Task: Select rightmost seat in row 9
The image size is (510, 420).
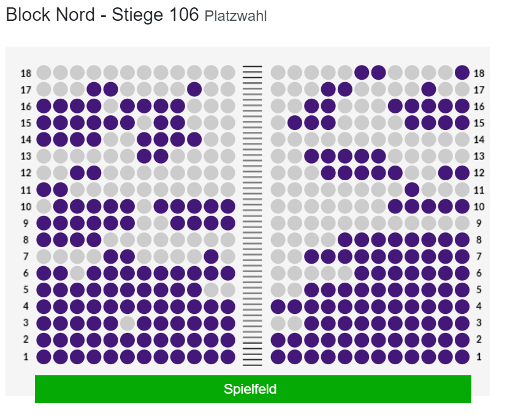Action: click(x=462, y=223)
